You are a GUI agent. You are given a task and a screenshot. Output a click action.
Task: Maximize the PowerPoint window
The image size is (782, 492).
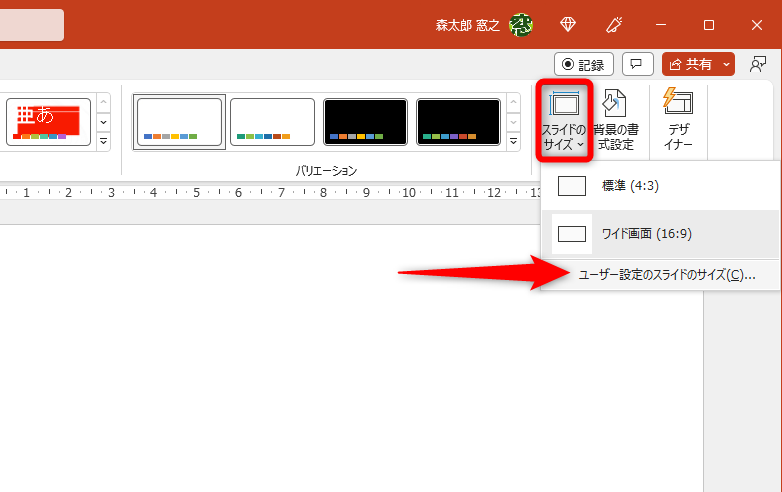pos(709,24)
